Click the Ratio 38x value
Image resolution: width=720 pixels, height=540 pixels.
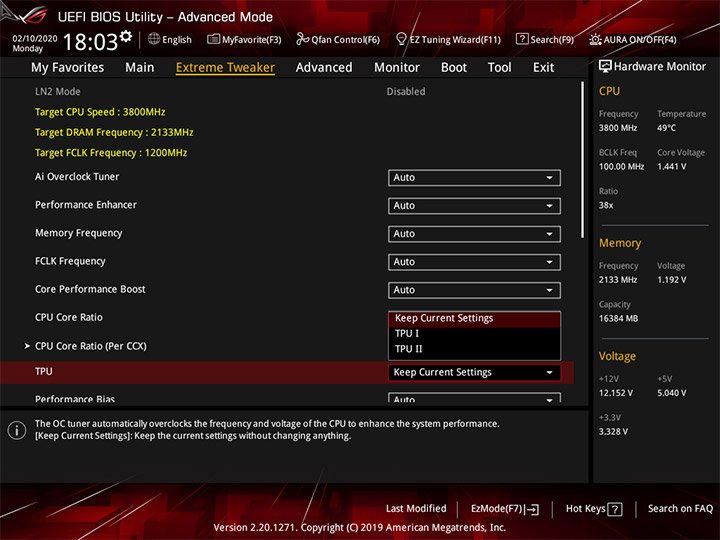point(606,205)
